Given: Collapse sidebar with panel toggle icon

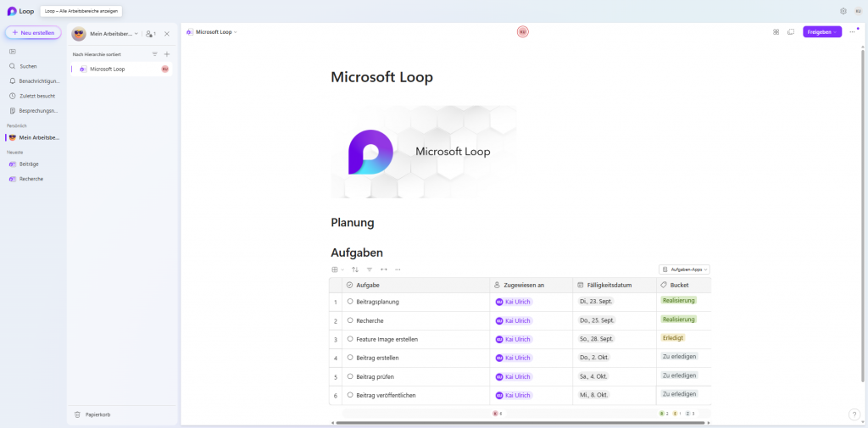Looking at the screenshot, I should click(x=13, y=52).
